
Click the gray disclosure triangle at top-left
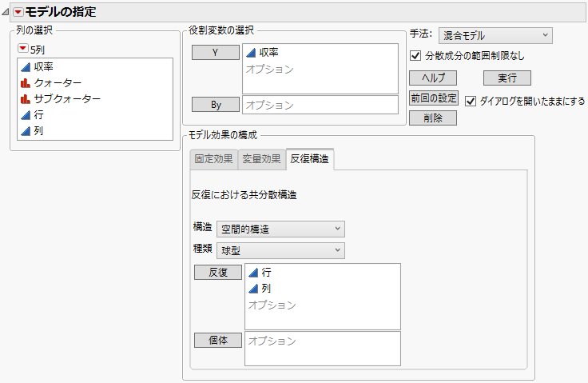click(6, 12)
